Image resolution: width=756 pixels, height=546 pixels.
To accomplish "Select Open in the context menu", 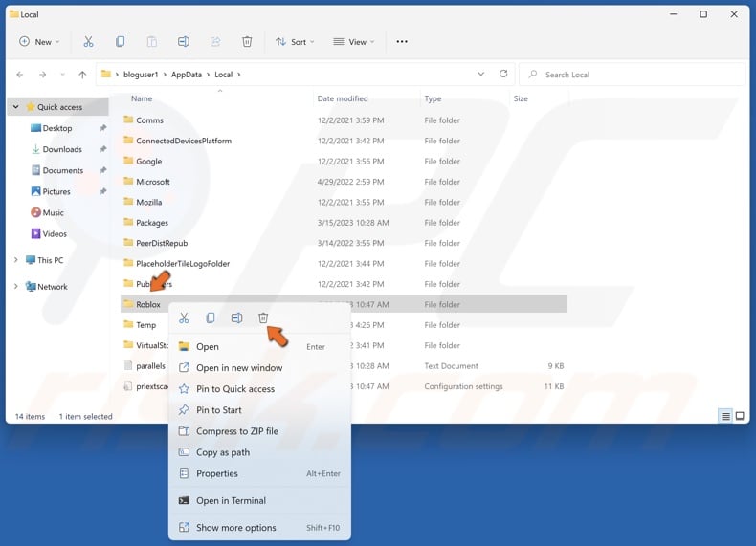I will coord(259,346).
